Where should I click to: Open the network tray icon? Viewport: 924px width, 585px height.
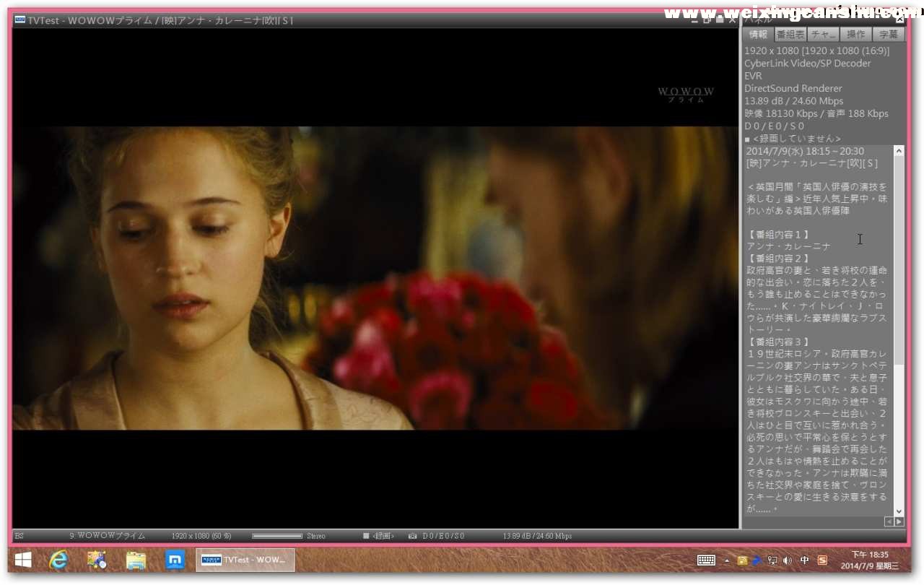pos(772,560)
